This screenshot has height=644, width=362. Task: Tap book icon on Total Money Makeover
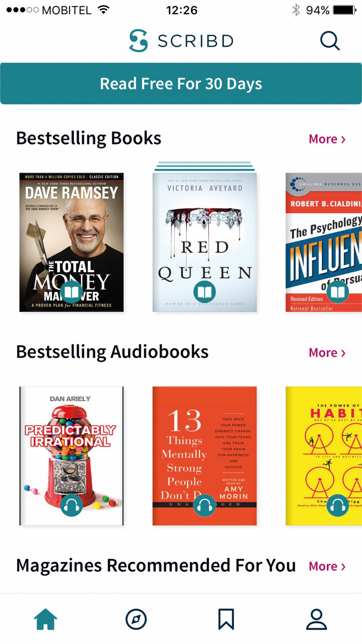tap(71, 292)
